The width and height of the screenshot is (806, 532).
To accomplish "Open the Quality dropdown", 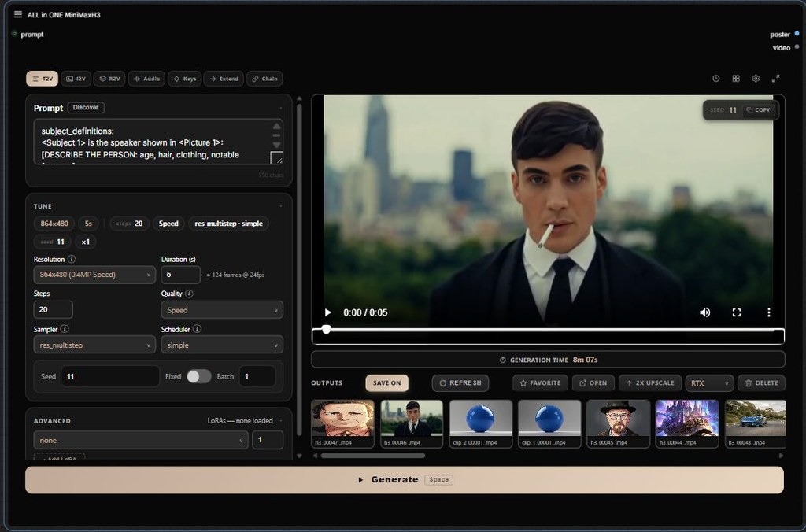I will coord(222,310).
